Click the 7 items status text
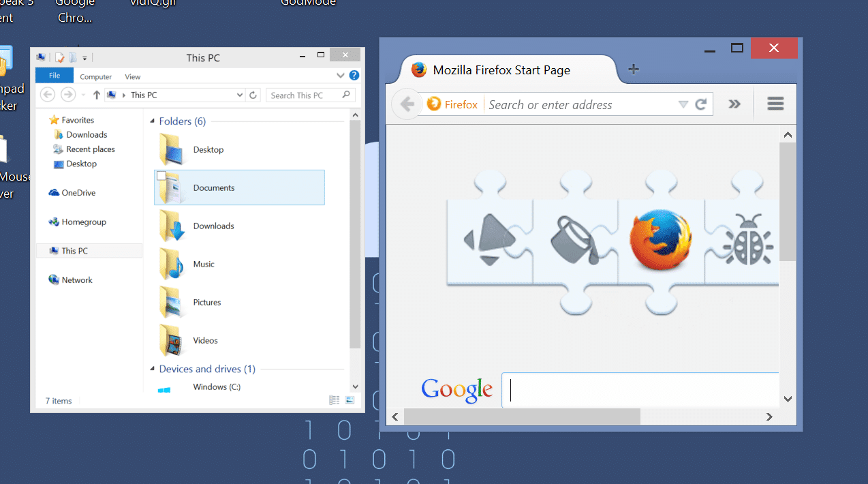This screenshot has height=484, width=868. (59, 401)
